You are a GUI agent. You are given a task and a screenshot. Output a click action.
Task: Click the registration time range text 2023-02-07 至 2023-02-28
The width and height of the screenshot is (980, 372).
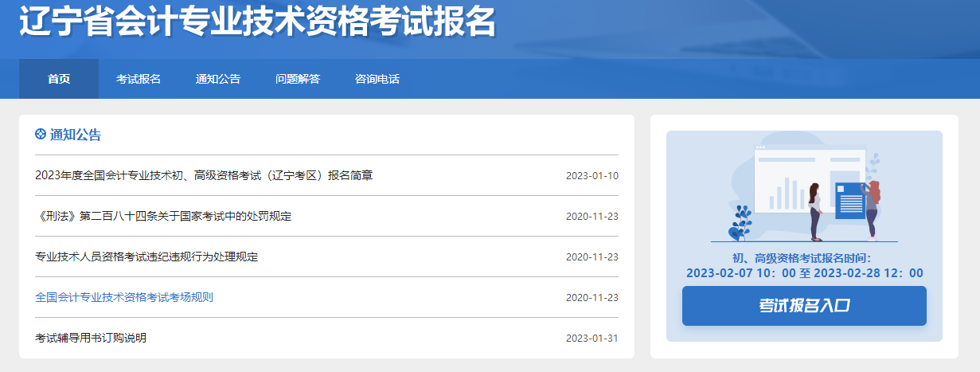pyautogui.click(x=804, y=273)
